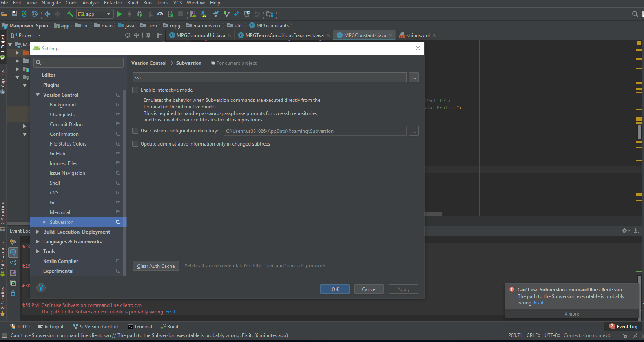
Task: Click Fix it link in Event Log
Action: [x=171, y=312]
